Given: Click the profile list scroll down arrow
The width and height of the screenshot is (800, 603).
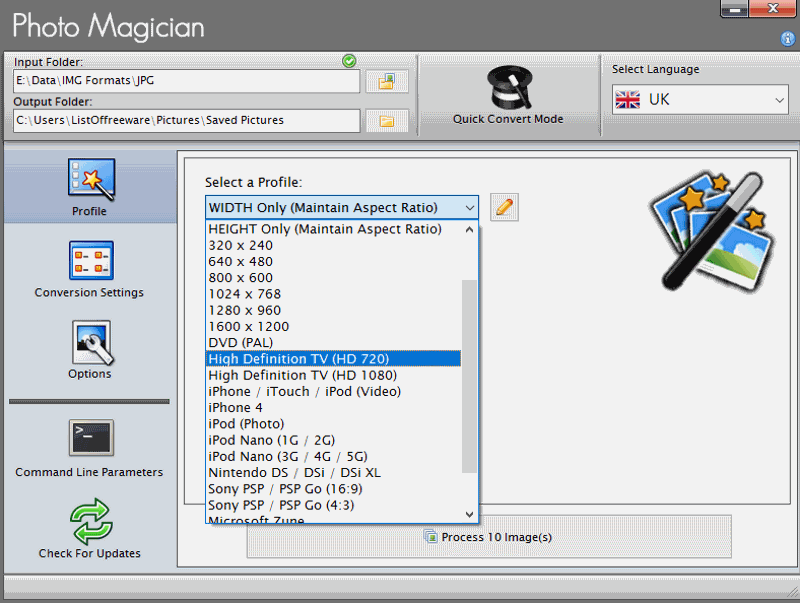Looking at the screenshot, I should point(469,514).
